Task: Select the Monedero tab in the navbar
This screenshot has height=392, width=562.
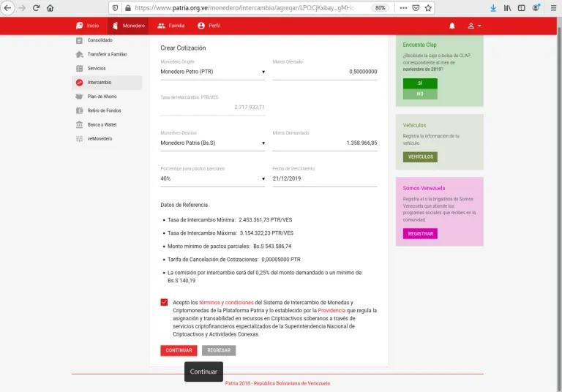Action: (x=128, y=26)
